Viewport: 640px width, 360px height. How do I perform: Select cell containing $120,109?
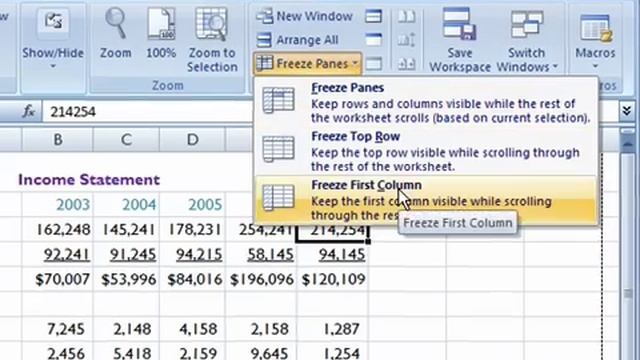click(333, 279)
